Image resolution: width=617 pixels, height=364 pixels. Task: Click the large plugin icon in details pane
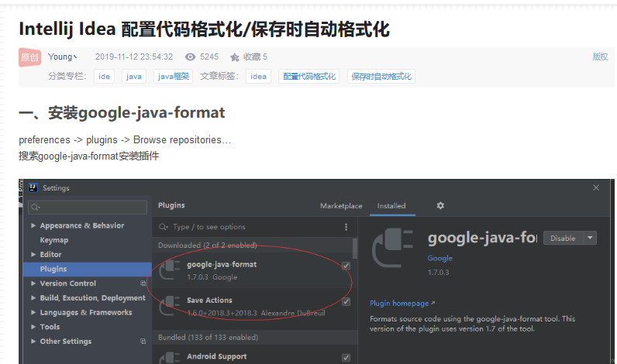(x=392, y=248)
